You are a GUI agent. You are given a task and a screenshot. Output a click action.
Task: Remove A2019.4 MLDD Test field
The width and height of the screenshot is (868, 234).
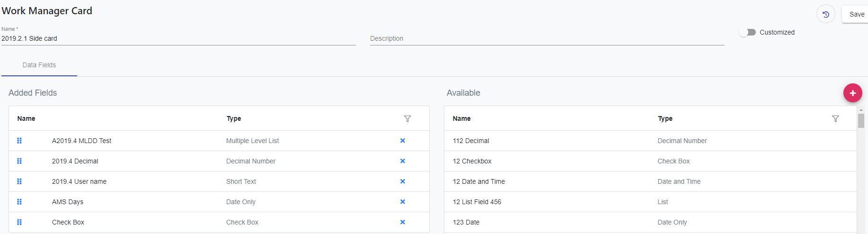click(403, 141)
